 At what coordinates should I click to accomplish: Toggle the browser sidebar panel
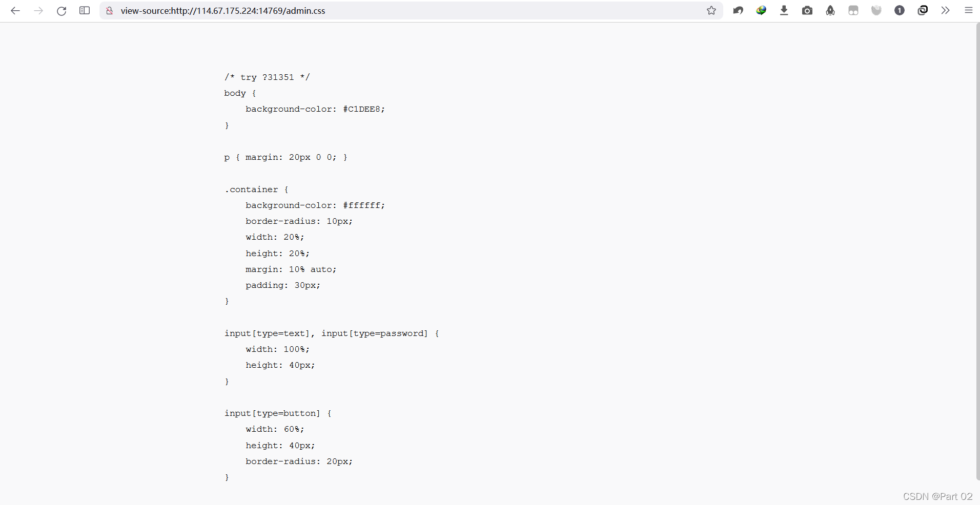pyautogui.click(x=85, y=11)
